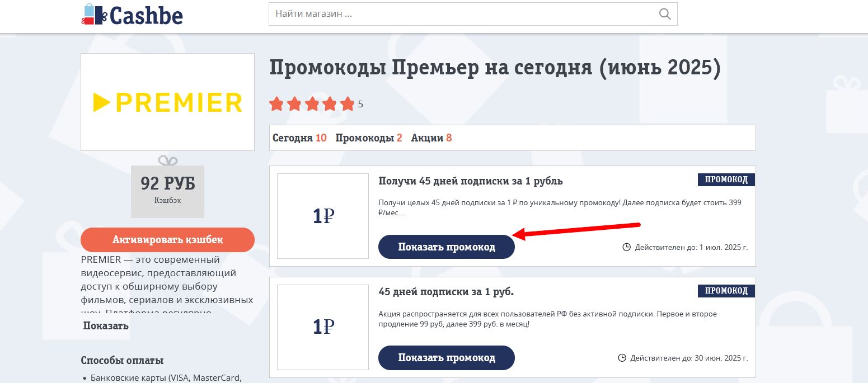
Task: Click 'Действителен до: 30 июн. 2025 г.' text
Action: (689, 358)
